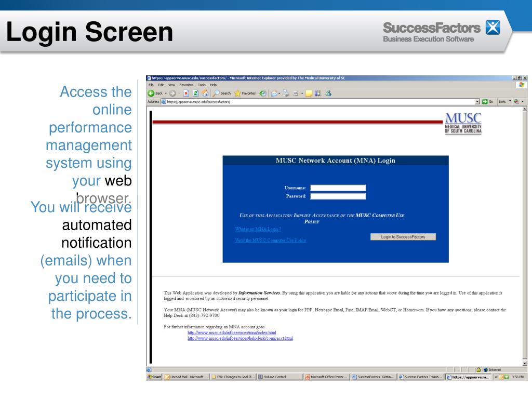532x399 pixels.
Task: Click the Stop (red X) icon
Action: 186,94
